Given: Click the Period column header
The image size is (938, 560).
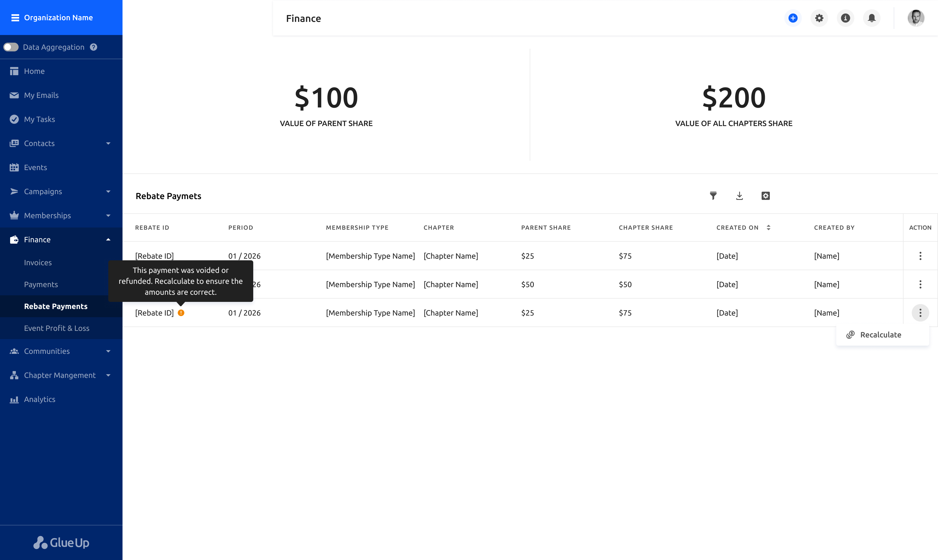Looking at the screenshot, I should (x=241, y=227).
